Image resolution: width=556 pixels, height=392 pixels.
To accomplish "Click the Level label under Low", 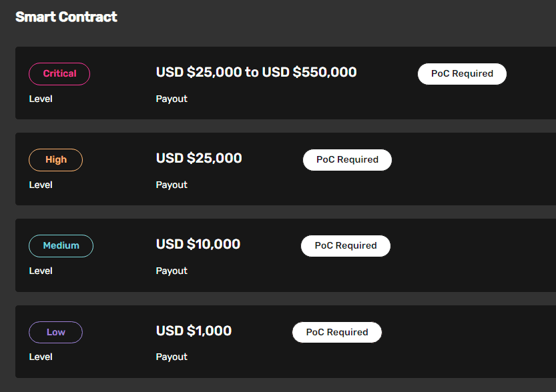I will pyautogui.click(x=41, y=357).
